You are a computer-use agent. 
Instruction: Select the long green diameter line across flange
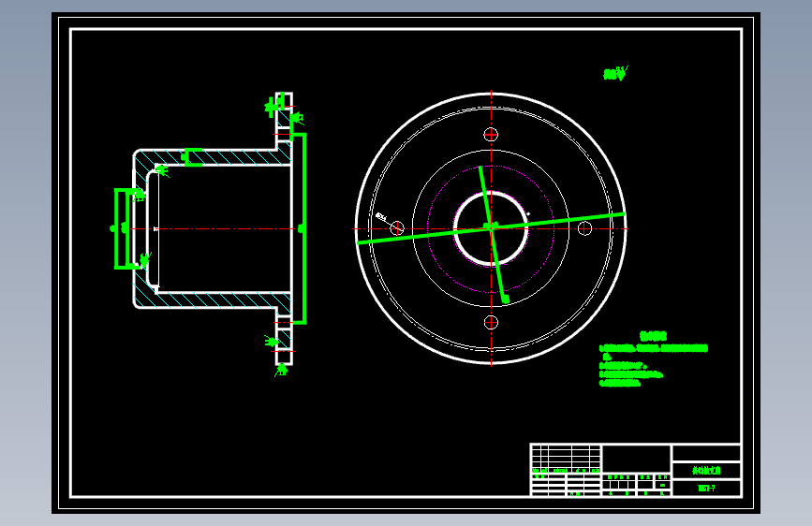point(491,228)
